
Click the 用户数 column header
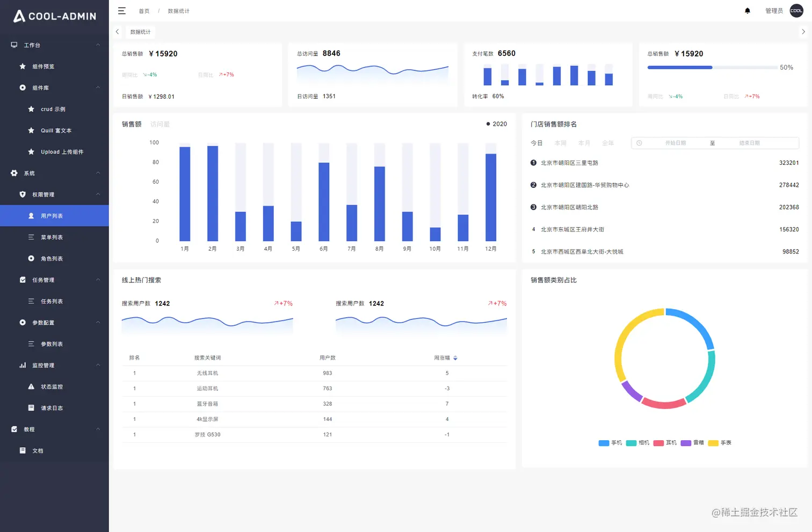coord(328,358)
